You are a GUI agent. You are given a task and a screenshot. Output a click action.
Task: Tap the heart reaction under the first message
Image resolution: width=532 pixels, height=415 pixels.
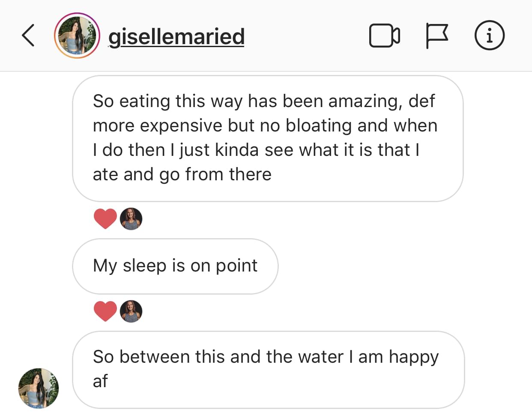105,219
